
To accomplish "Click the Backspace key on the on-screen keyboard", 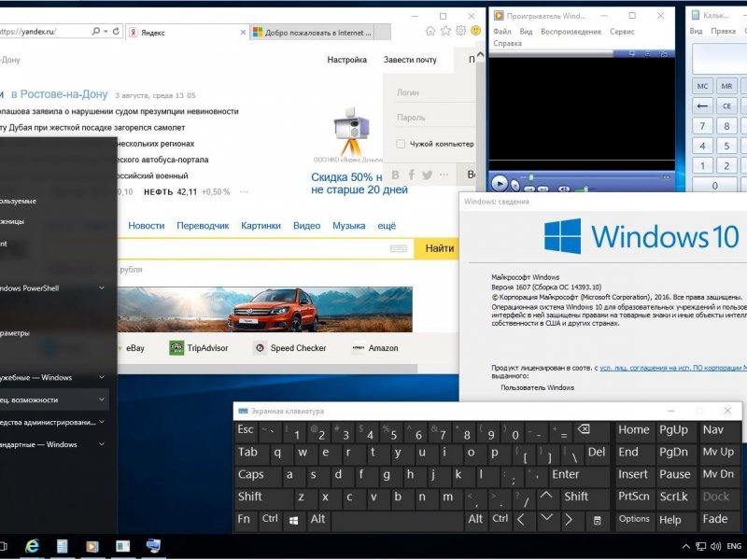I will click(585, 431).
